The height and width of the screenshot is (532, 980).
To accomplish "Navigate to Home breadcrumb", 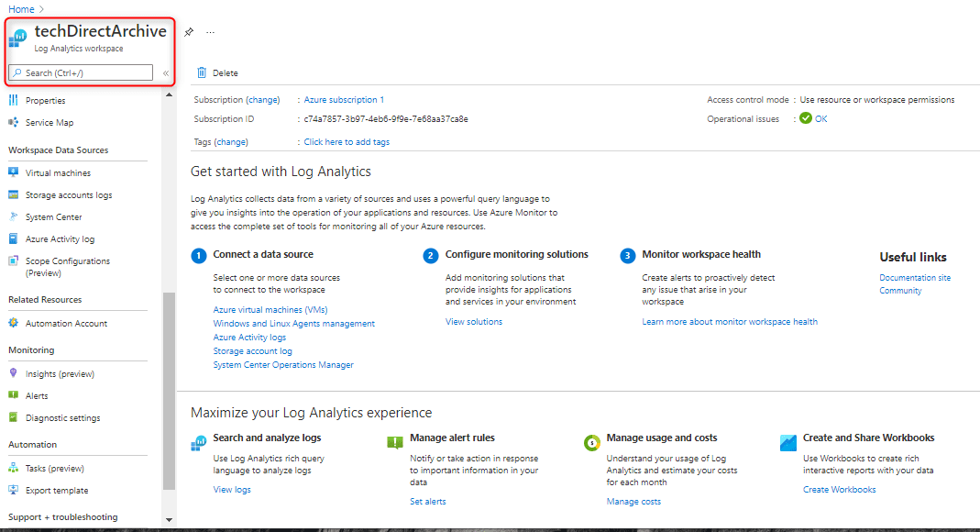I will (21, 9).
